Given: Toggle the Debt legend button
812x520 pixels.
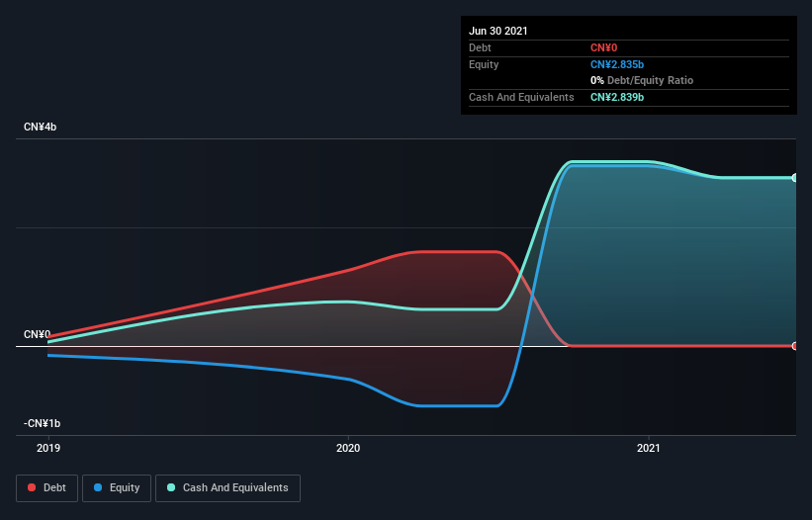Looking at the screenshot, I should [x=47, y=488].
